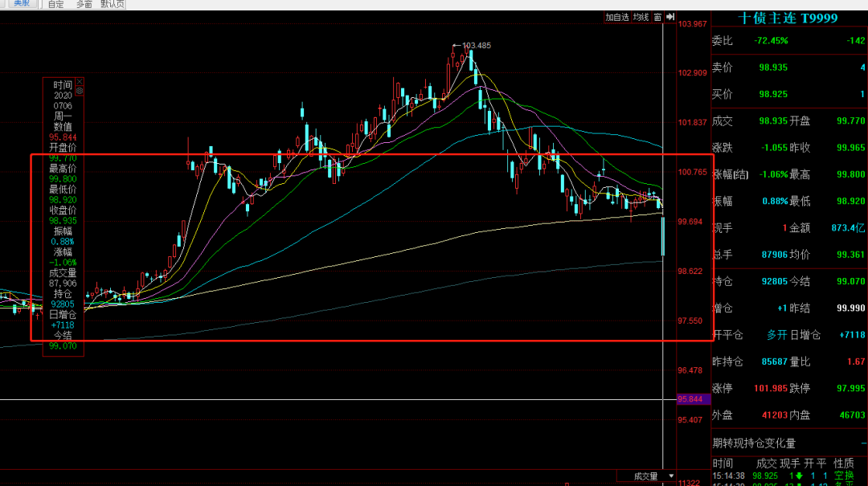Click the window (窗) layout icon

[x=657, y=17]
